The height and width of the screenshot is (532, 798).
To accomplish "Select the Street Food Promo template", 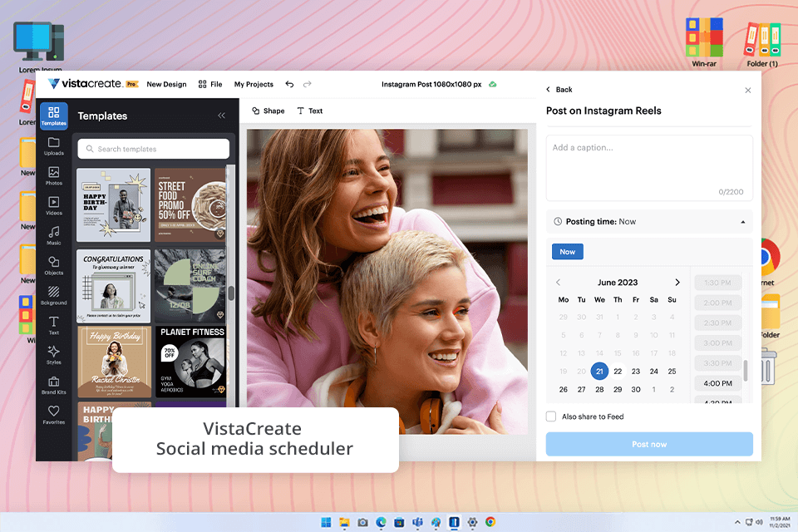I will click(190, 204).
